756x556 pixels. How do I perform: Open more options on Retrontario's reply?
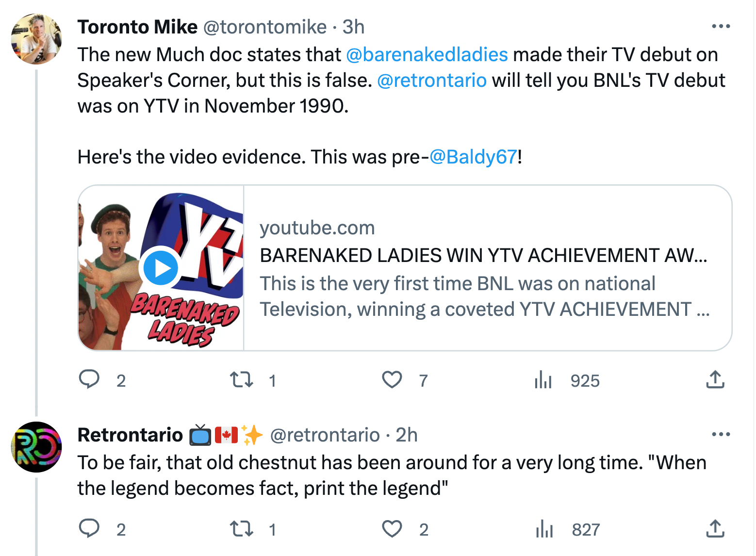point(721,435)
